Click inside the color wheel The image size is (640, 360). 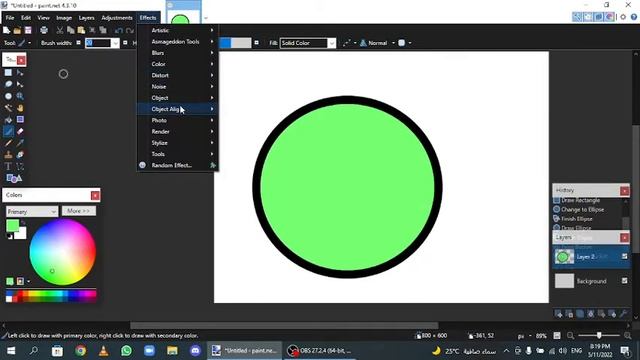pos(62,252)
